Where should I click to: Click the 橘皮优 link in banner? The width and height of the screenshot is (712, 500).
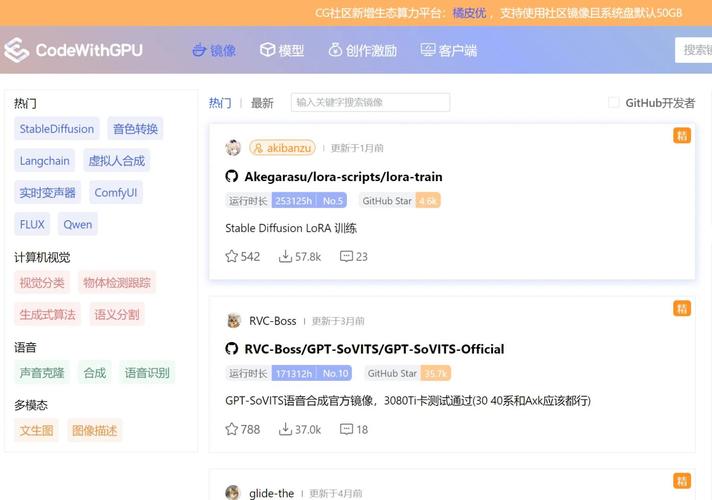coord(470,13)
